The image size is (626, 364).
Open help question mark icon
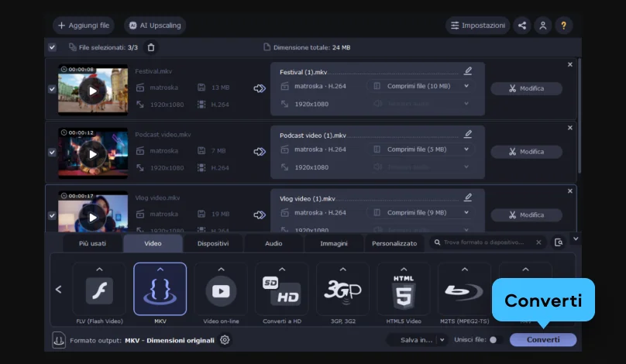(564, 26)
